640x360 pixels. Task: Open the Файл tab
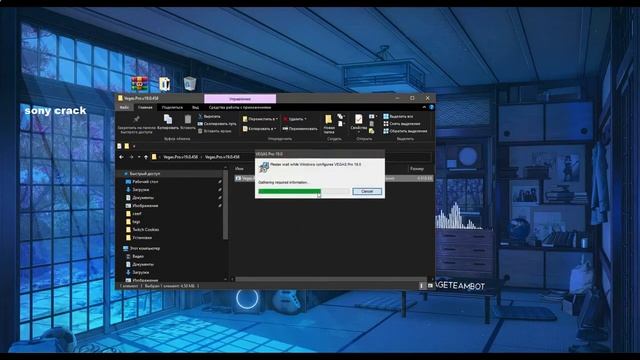pyautogui.click(x=124, y=107)
